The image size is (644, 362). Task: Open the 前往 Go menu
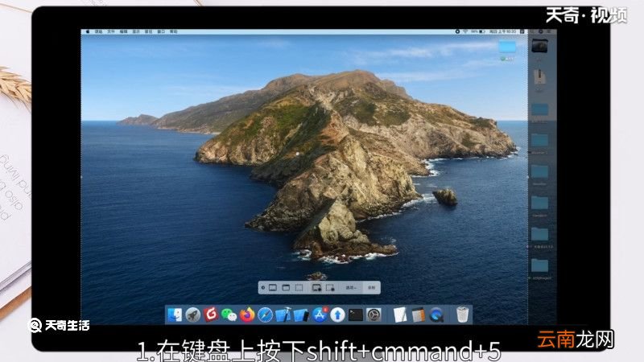coord(148,31)
